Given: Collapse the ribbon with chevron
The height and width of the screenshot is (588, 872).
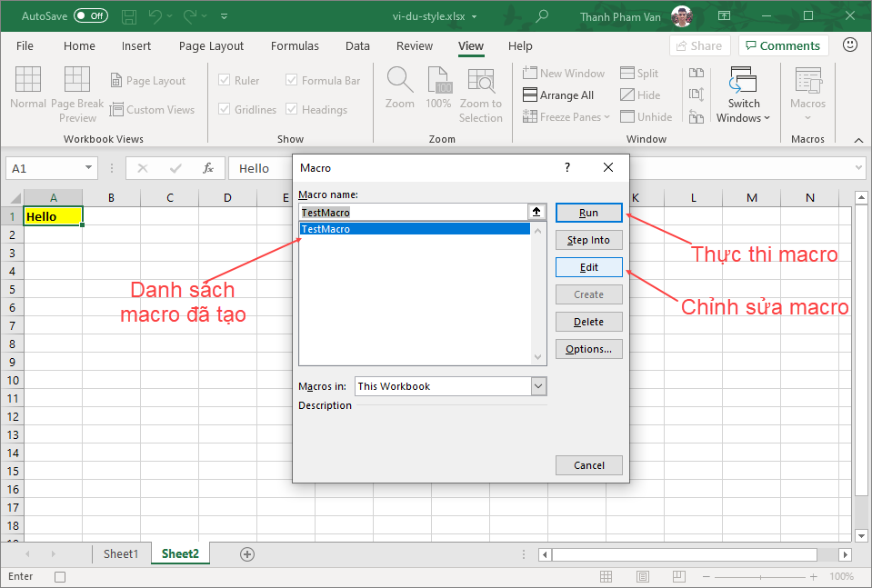Looking at the screenshot, I should (x=858, y=140).
